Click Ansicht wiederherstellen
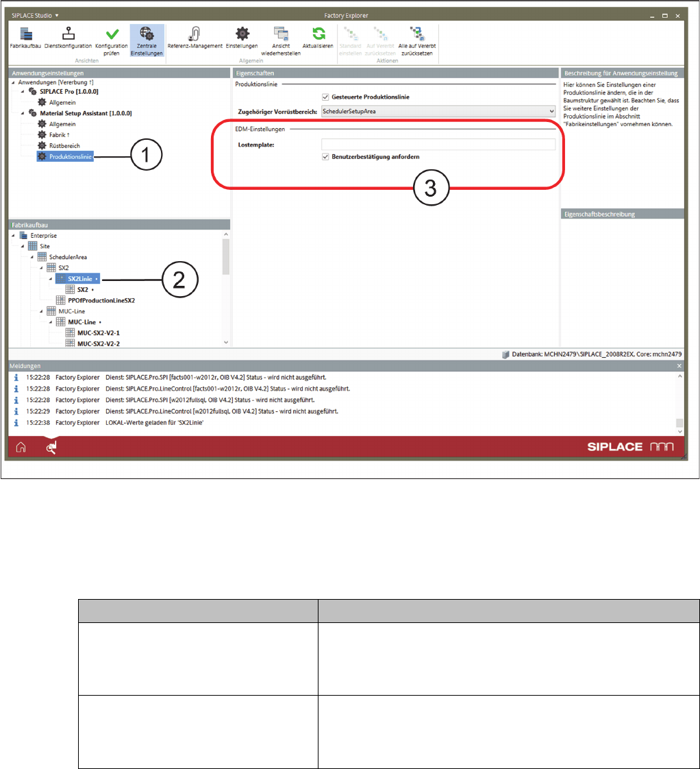 pyautogui.click(x=281, y=41)
